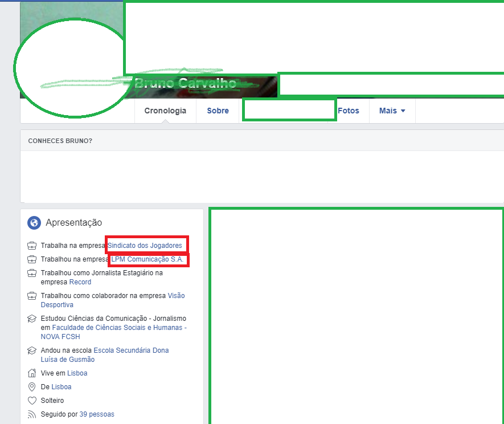Open the LPM Comunicação S.A. link
The height and width of the screenshot is (424, 504).
(x=147, y=259)
